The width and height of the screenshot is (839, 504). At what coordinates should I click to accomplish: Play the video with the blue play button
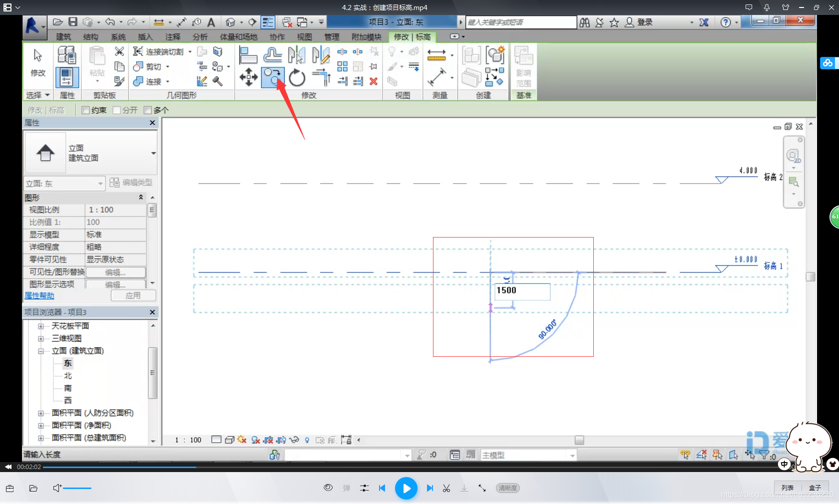click(406, 488)
